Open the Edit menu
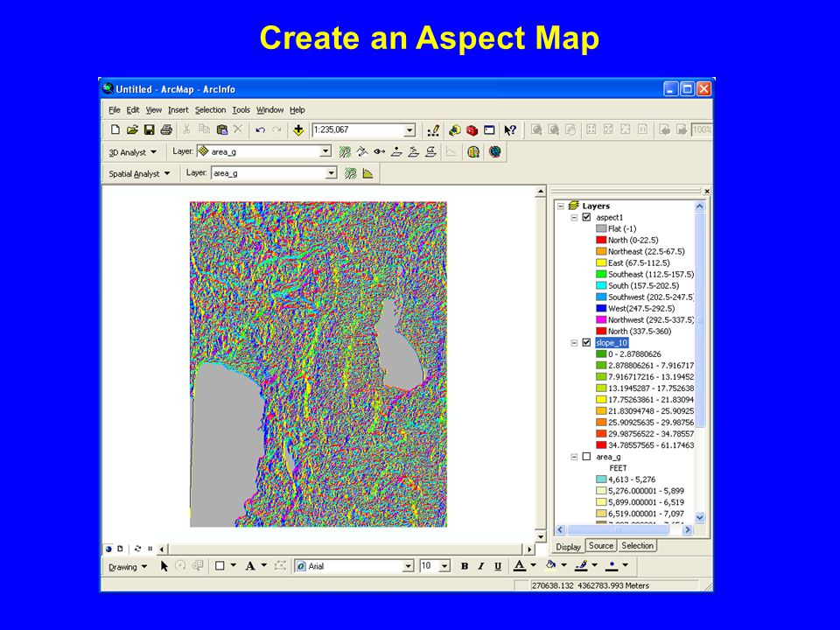Image resolution: width=840 pixels, height=630 pixels. (x=133, y=110)
